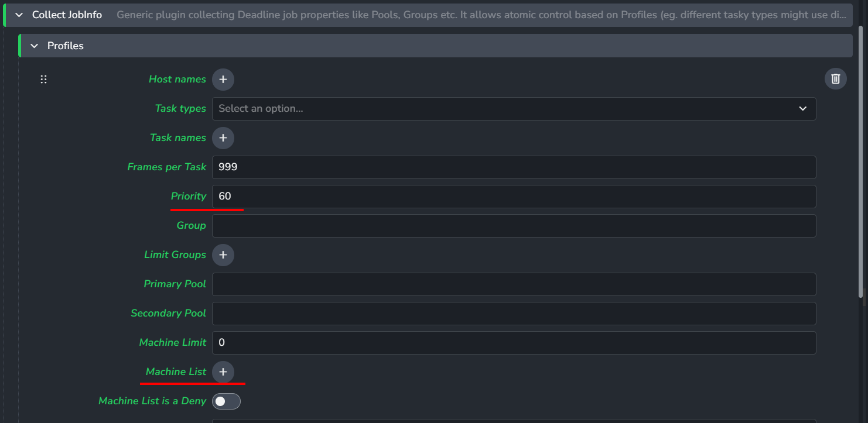Image resolution: width=868 pixels, height=423 pixels.
Task: Grab the profile drag handle
Action: [43, 80]
